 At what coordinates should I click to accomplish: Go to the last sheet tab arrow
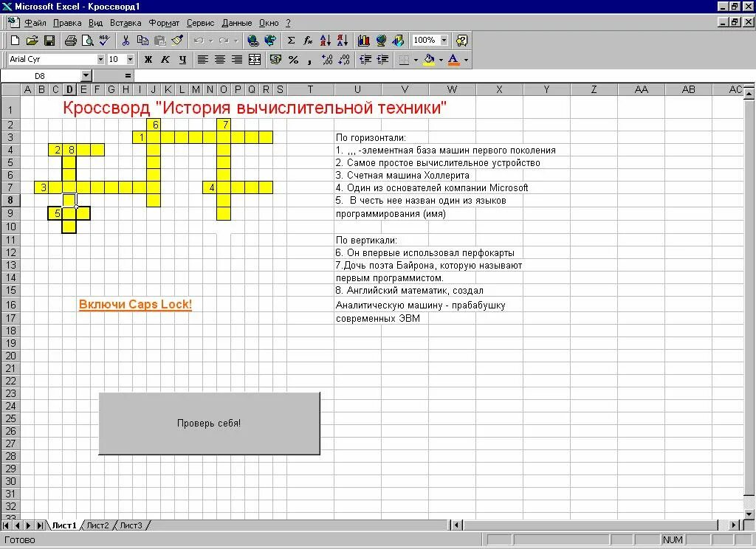(x=41, y=525)
